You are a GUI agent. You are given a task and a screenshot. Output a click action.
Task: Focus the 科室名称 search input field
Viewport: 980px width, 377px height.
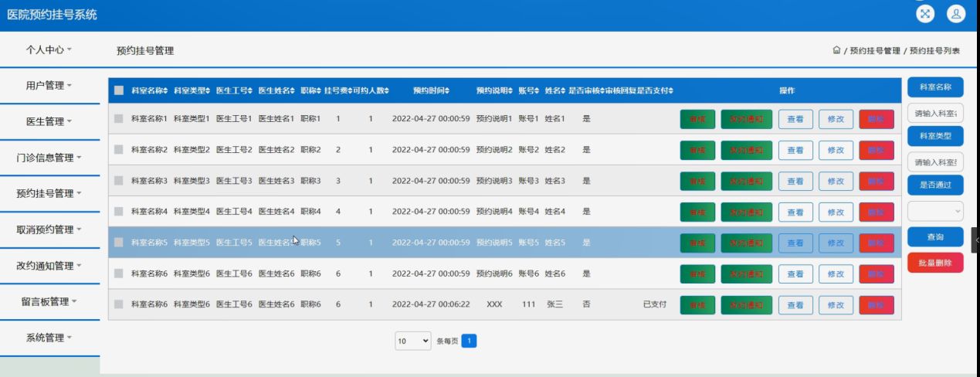pyautogui.click(x=935, y=113)
